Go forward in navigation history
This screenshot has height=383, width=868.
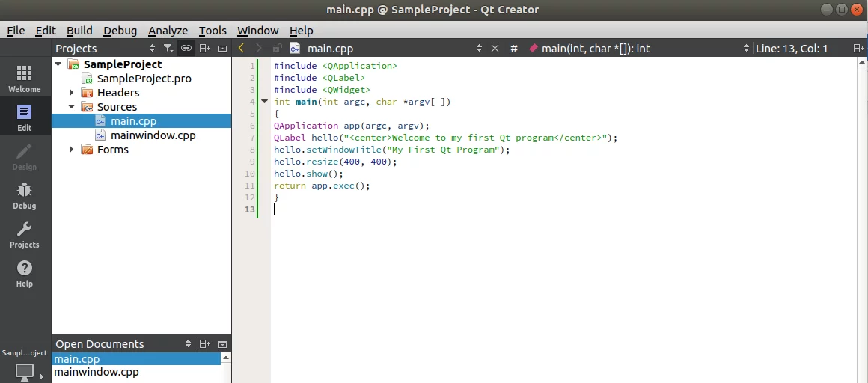point(258,49)
